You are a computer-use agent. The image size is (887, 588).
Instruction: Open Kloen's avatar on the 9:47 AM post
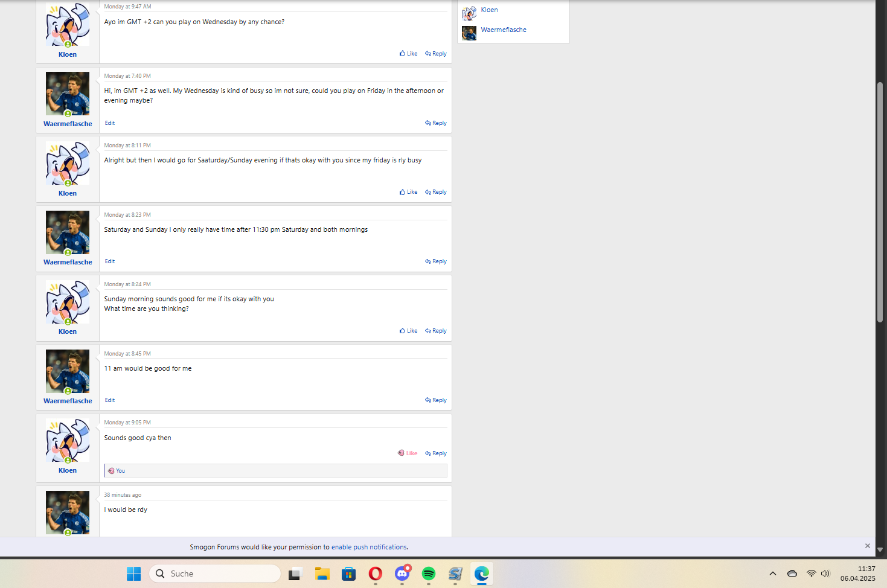point(68,24)
